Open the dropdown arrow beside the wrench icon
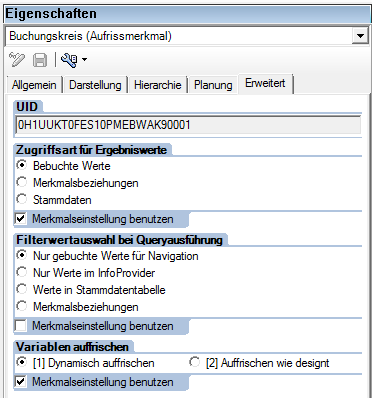The image size is (372, 398). pyautogui.click(x=84, y=60)
